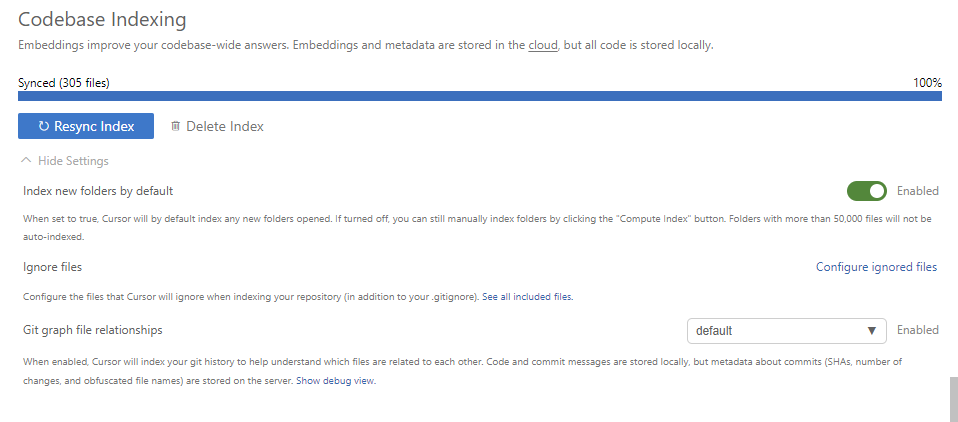
Task: Click the Delete Index button
Action: pyautogui.click(x=218, y=126)
